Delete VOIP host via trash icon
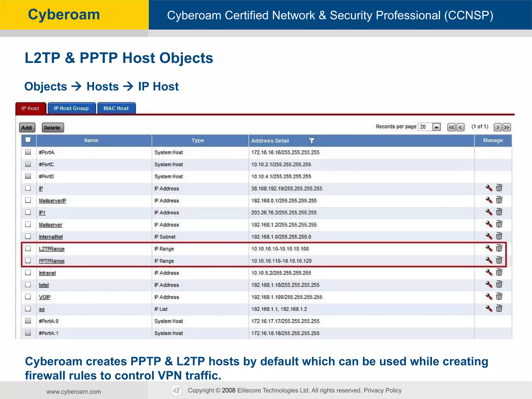 (499, 296)
